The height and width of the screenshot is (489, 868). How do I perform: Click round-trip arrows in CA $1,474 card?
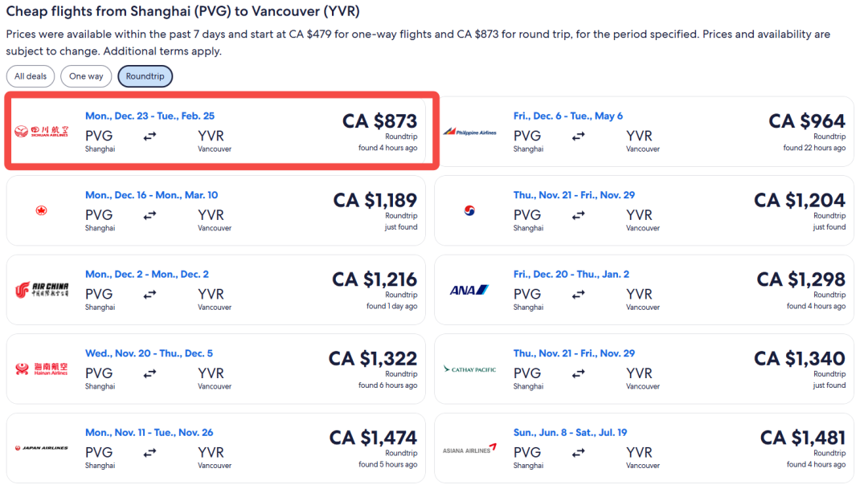(149, 453)
